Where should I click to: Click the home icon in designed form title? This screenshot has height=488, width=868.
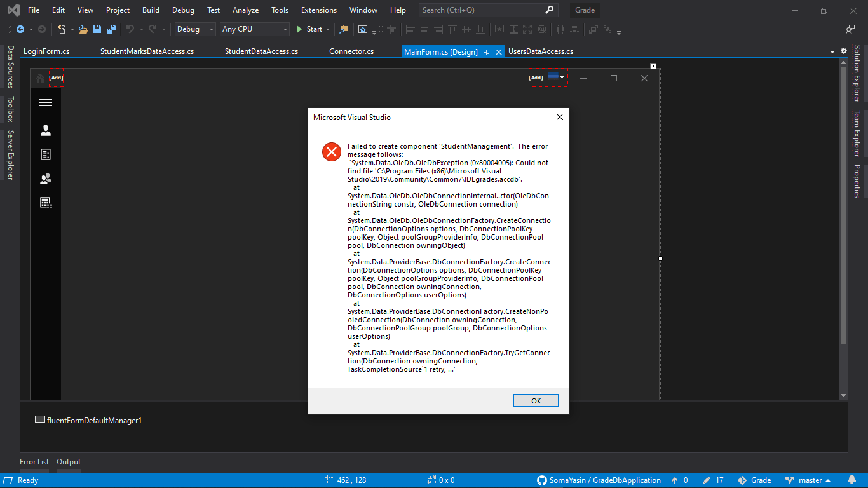(x=41, y=78)
